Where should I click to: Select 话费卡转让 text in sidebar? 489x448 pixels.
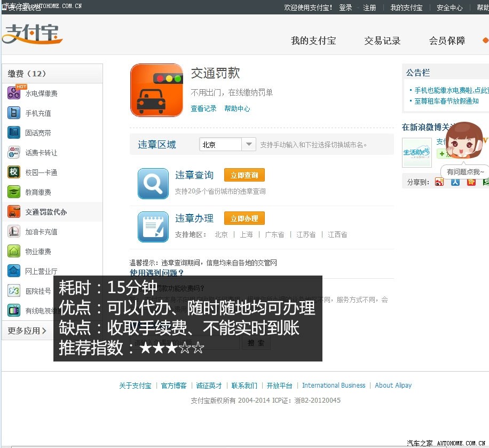coord(42,153)
